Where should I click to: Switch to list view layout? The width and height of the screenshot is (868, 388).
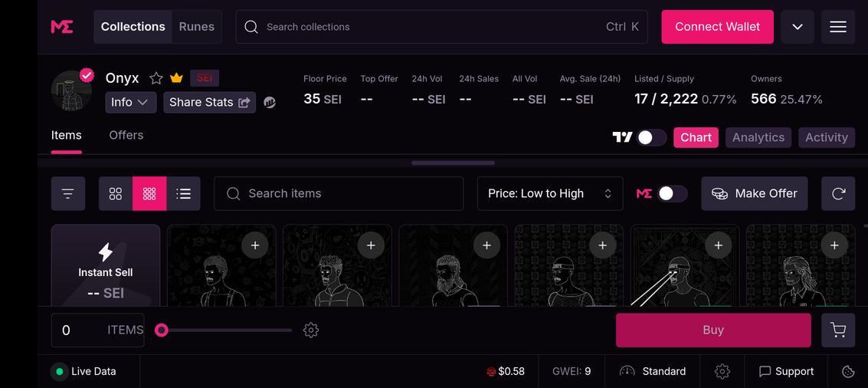[183, 194]
